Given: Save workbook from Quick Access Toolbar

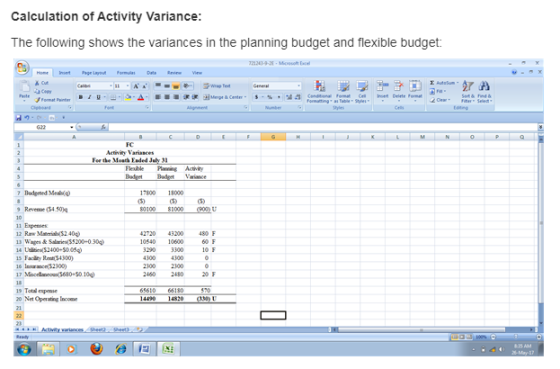Looking at the screenshot, I should coord(19,118).
